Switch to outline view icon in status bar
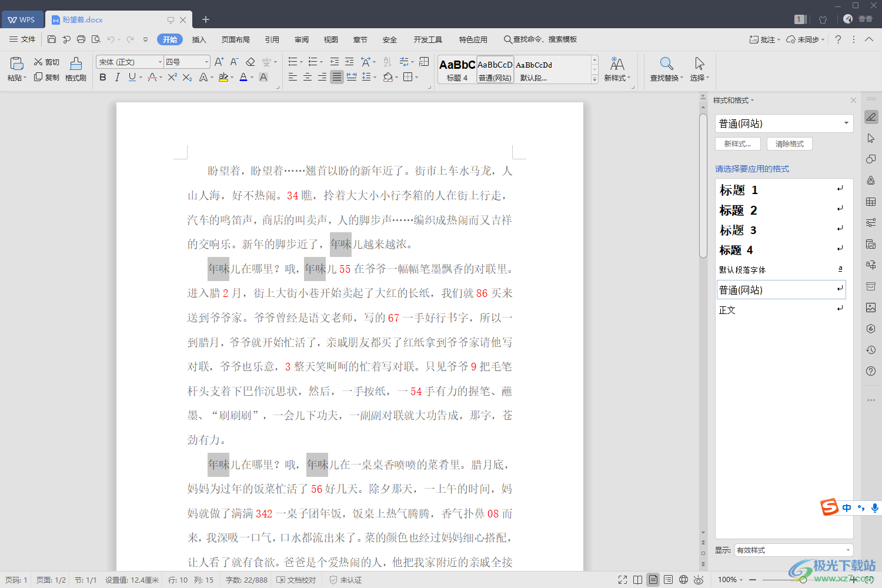Screen dimensions: 882x588 tap(669, 580)
